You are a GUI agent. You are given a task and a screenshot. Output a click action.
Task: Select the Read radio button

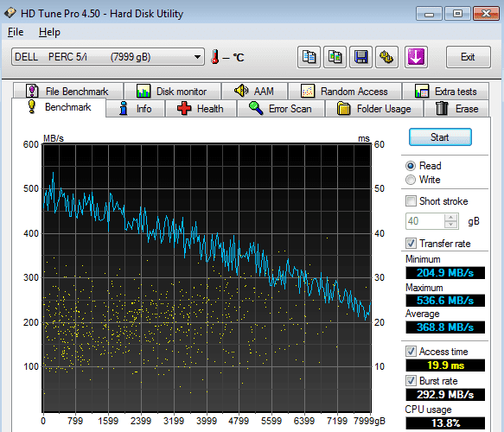(x=411, y=166)
